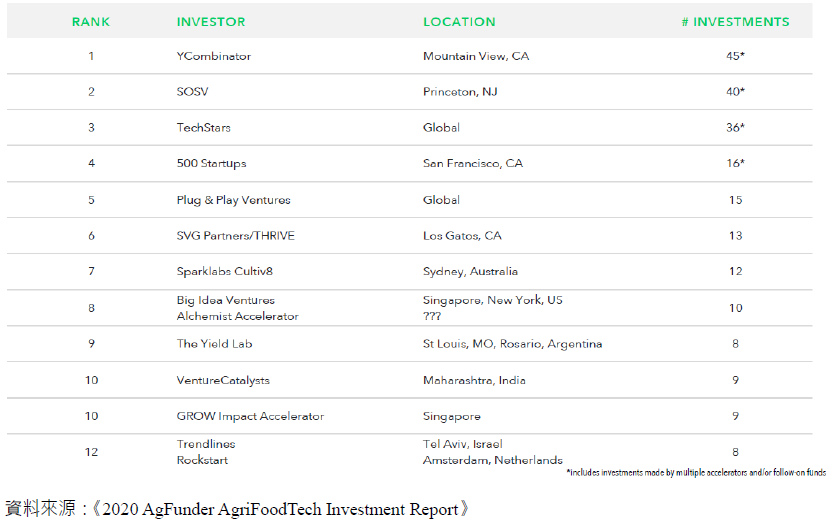Click Mountain View, CA location
The height and width of the screenshot is (523, 833).
point(476,56)
